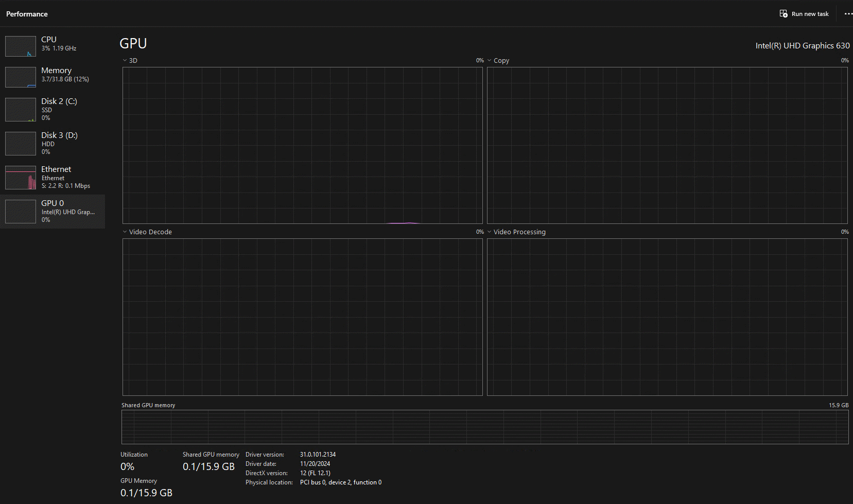Expand the Copy engine dropdown chevron
The width and height of the screenshot is (853, 504).
coord(490,60)
